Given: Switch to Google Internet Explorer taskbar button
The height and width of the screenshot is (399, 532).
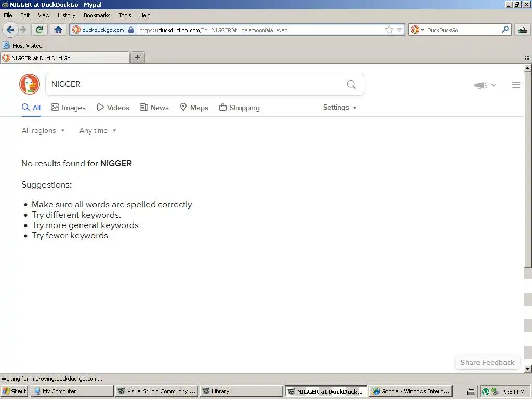Looking at the screenshot, I should click(411, 391).
